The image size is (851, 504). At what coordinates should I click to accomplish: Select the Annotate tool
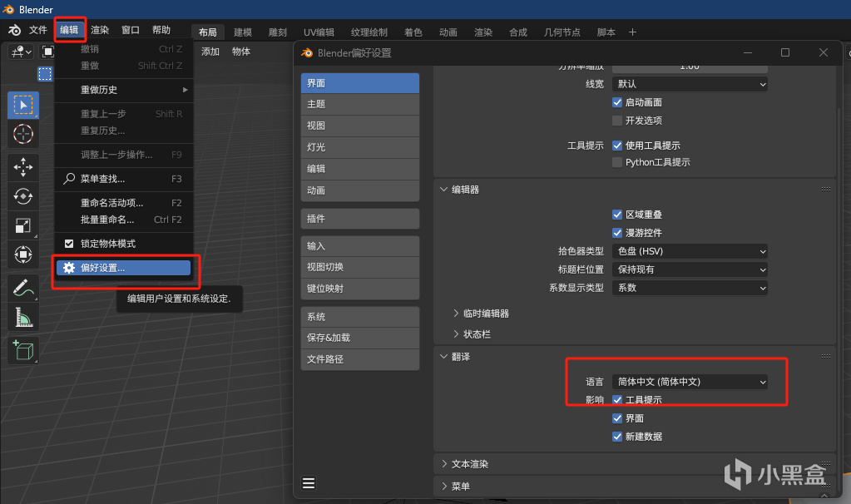pyautogui.click(x=22, y=288)
